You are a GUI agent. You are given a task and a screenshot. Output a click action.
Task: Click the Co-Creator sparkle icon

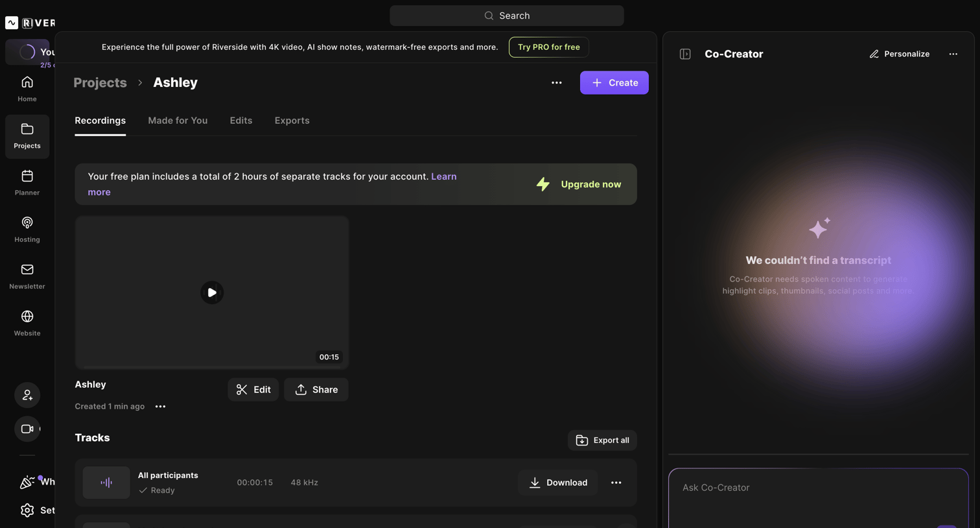pyautogui.click(x=819, y=228)
